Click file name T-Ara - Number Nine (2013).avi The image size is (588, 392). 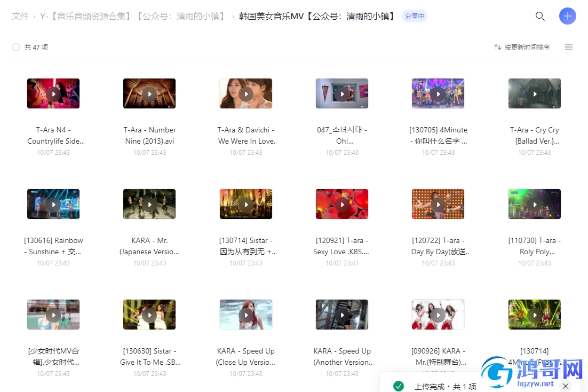[149, 136]
